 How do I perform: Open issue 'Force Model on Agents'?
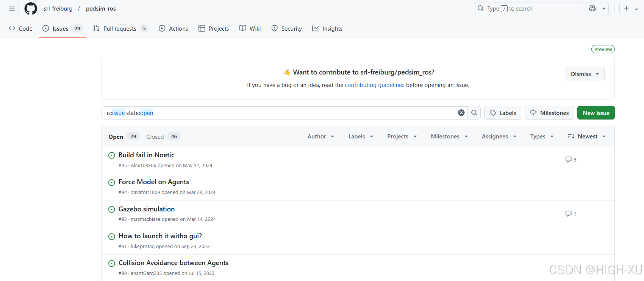154,182
